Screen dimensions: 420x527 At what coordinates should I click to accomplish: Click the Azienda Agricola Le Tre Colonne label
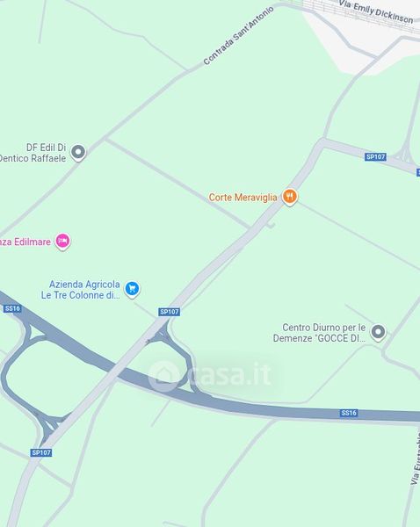80,290
